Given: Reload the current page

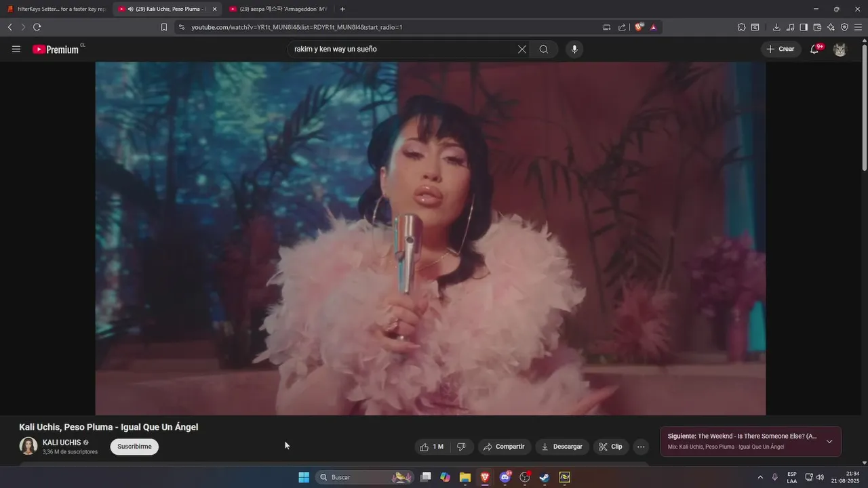Looking at the screenshot, I should 37,27.
